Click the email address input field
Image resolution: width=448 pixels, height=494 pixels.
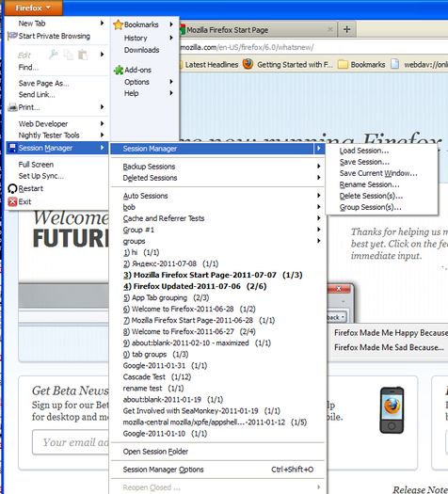[x=71, y=442]
